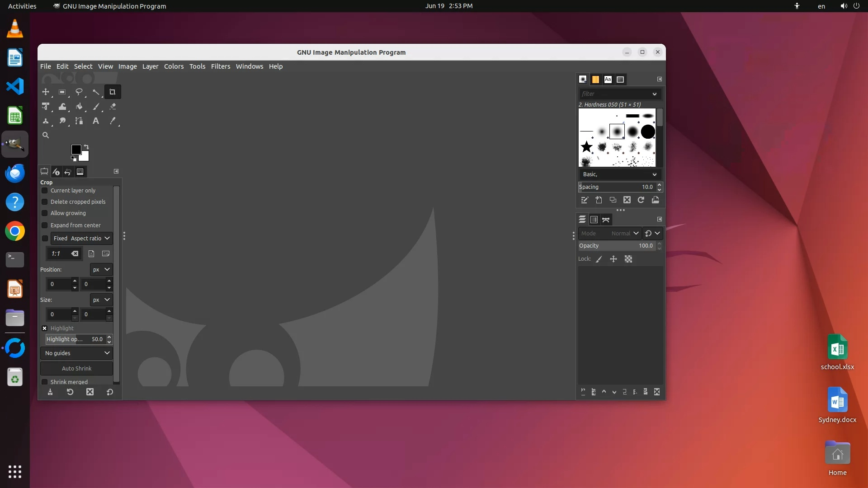Disable the Highlight checkbox
Viewport: 868px width, 488px height.
[x=45, y=328]
